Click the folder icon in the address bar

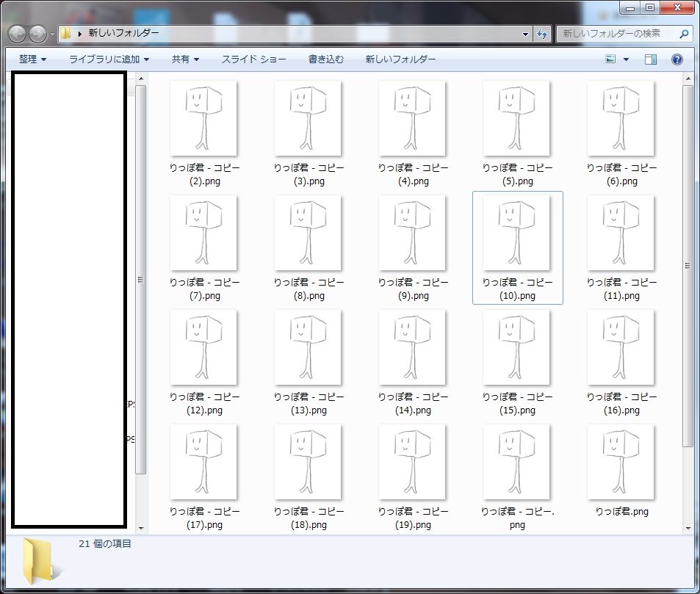[66, 33]
